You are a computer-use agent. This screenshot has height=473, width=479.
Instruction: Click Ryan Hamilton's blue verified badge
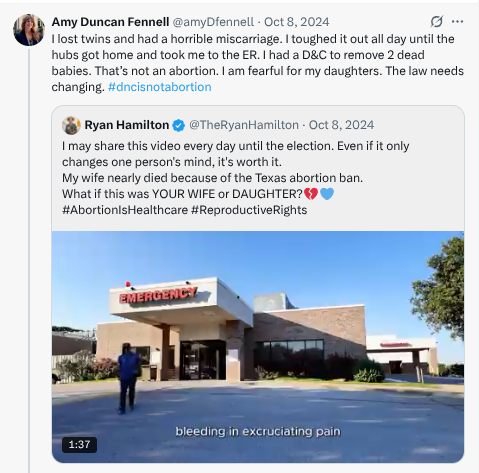[x=179, y=126]
